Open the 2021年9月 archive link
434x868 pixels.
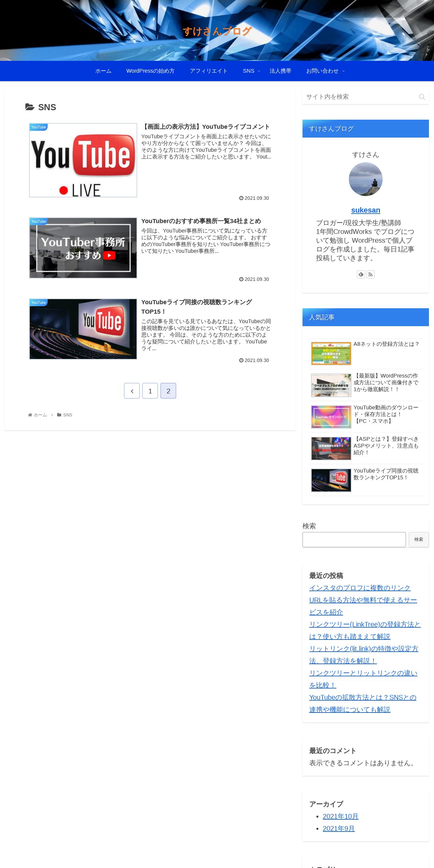pos(339,828)
